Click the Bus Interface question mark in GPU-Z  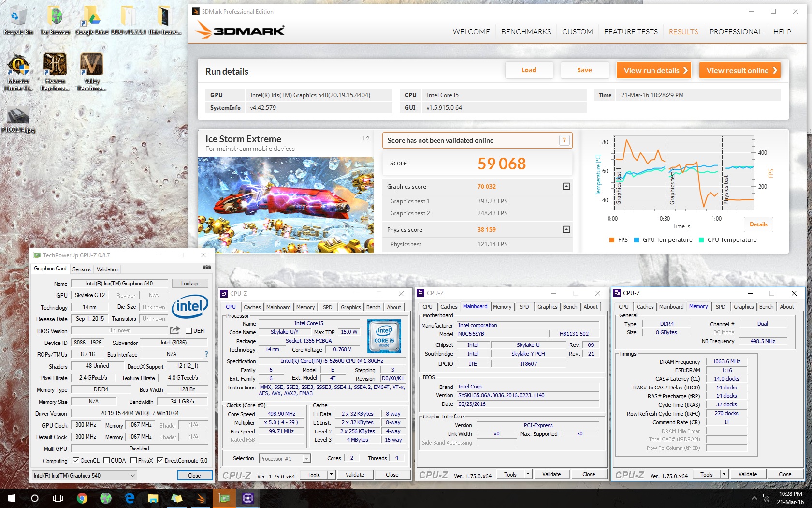(206, 354)
